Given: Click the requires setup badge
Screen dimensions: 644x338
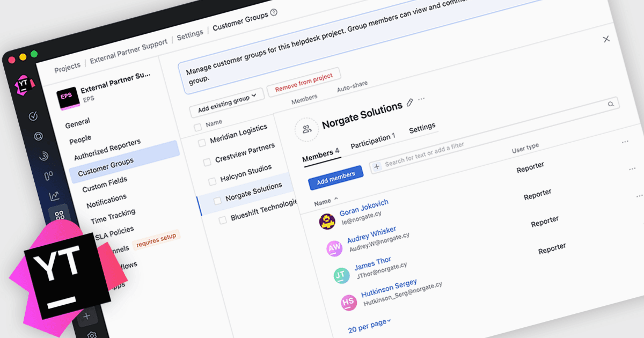Looking at the screenshot, I should 156,239.
